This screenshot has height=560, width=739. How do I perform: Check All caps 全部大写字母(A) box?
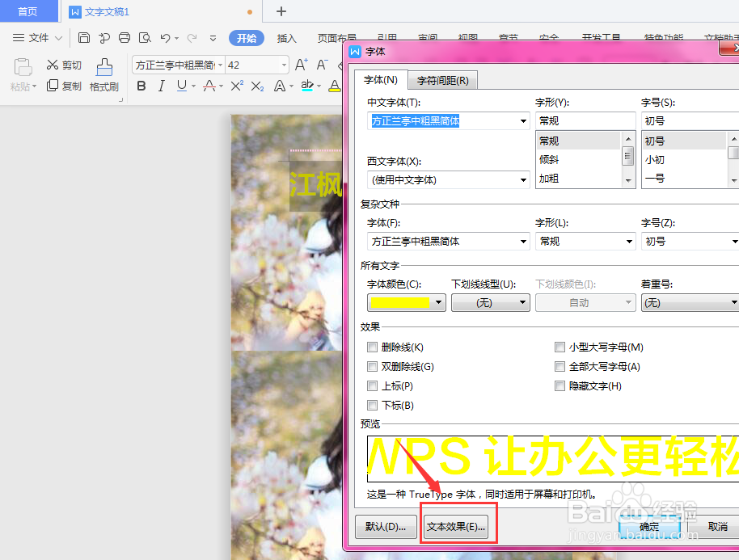click(x=560, y=366)
